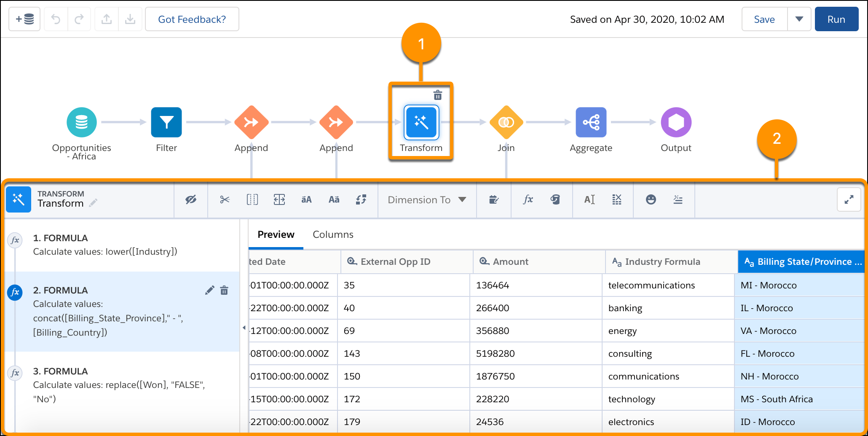Select the Join node on the canvas
This screenshot has height=436, width=868.
click(506, 122)
